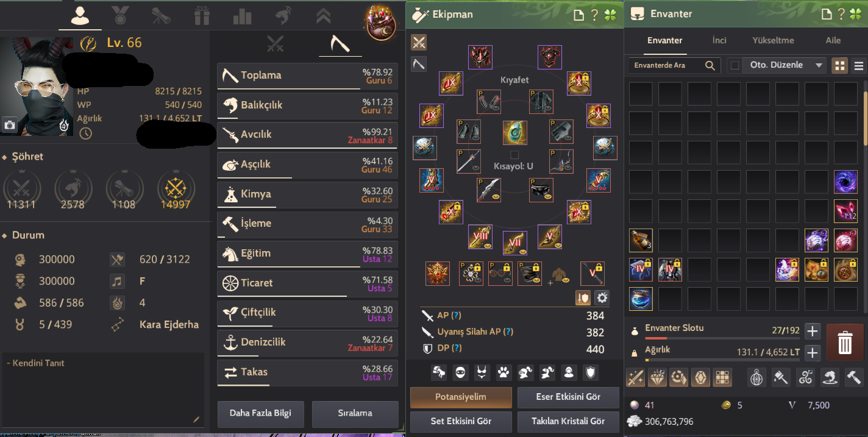Viewport: 868px width, 437px height.
Task: Click the hammer repair icon at inventory bottom
Action: (x=855, y=378)
